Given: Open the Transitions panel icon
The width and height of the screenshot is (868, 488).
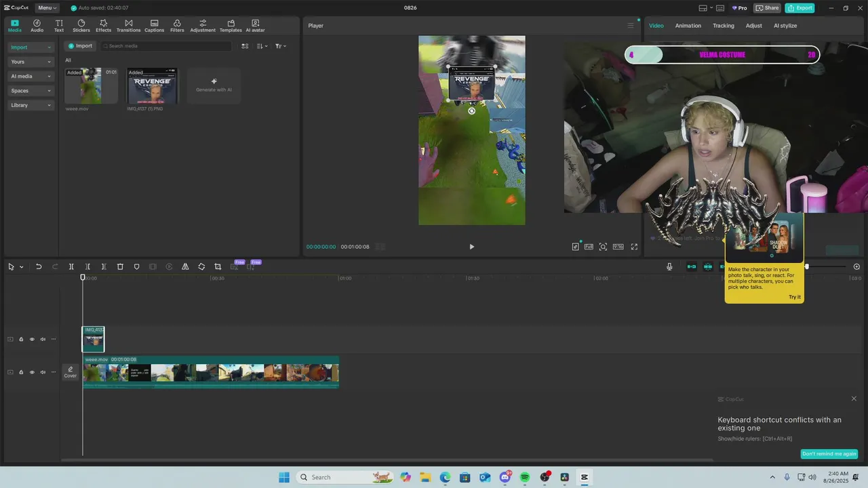Looking at the screenshot, I should (x=128, y=26).
